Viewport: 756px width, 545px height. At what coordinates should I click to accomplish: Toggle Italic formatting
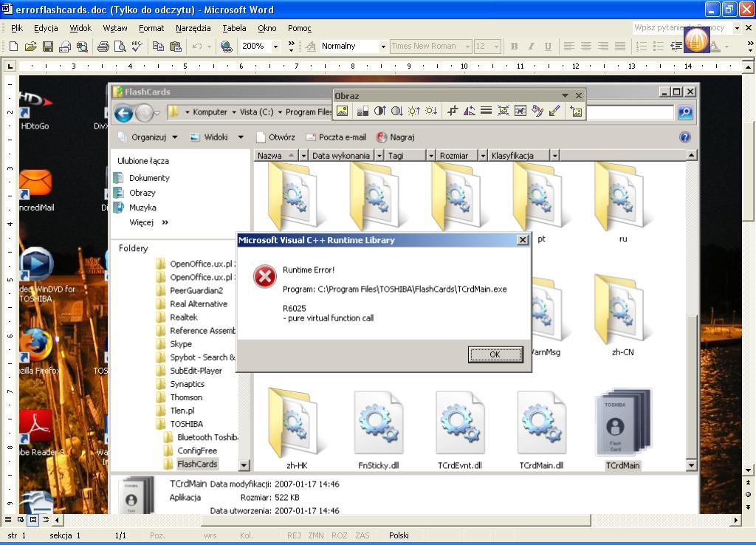click(531, 47)
